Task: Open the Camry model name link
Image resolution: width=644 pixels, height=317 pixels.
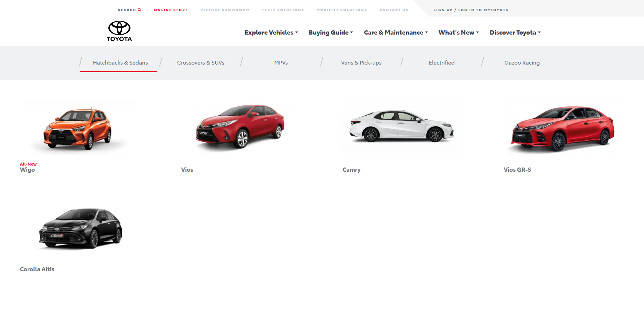Action: [x=352, y=170]
